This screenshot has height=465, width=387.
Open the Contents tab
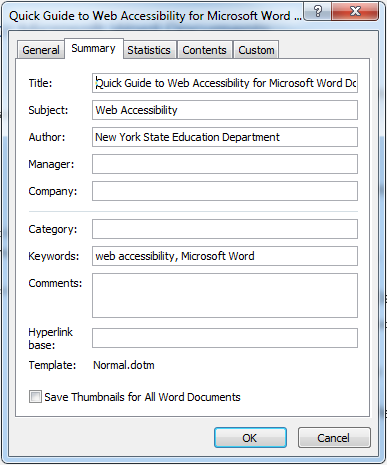click(x=204, y=50)
